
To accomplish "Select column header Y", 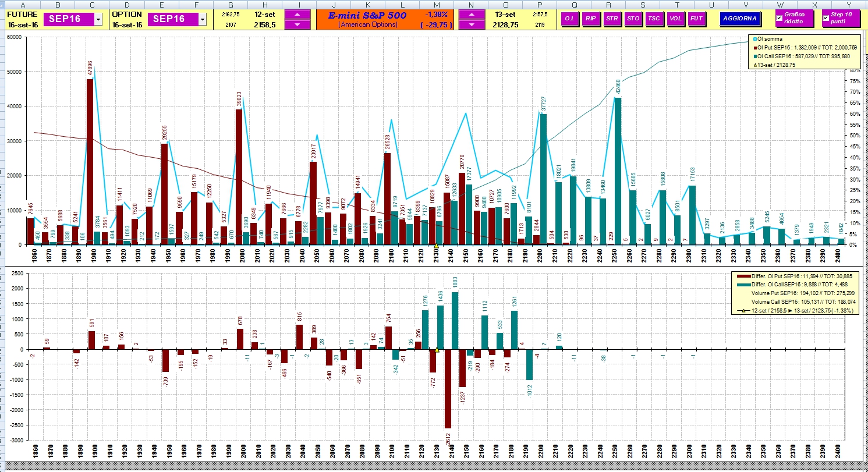I will (x=849, y=5).
